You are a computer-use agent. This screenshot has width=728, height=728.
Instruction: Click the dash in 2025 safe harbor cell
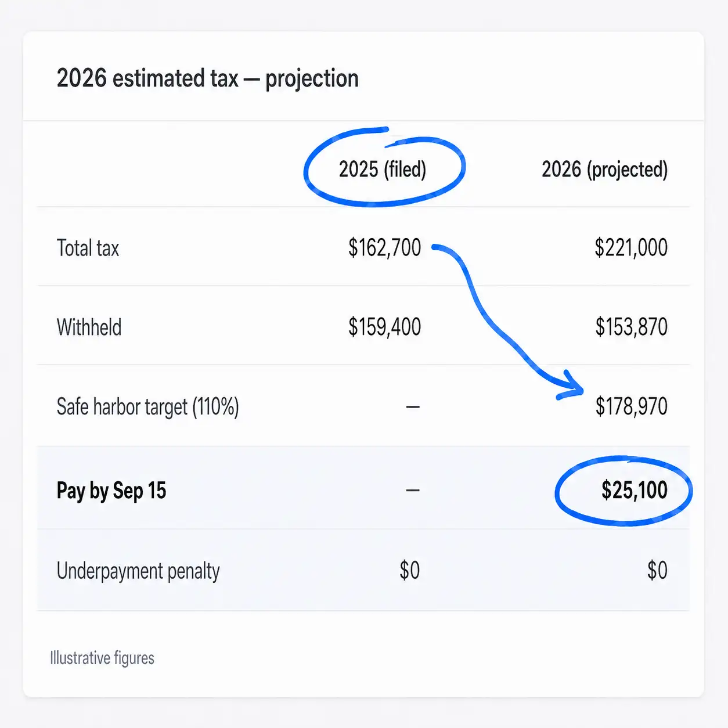(x=413, y=407)
